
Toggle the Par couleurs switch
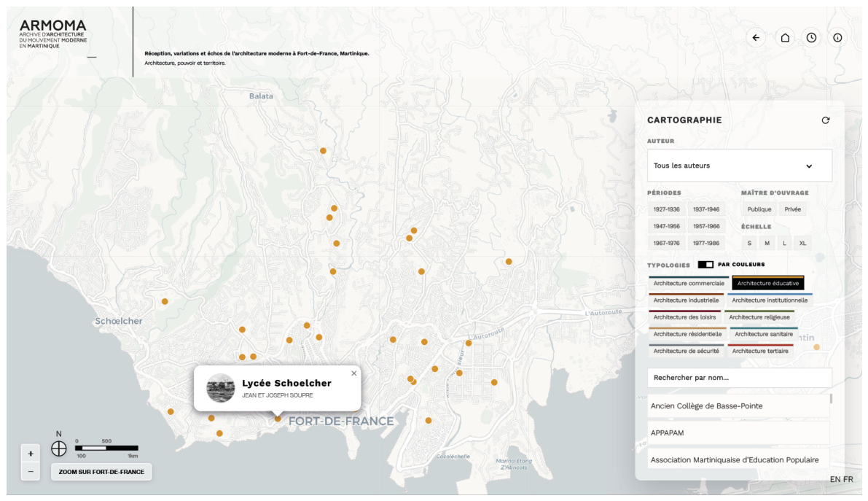(705, 265)
